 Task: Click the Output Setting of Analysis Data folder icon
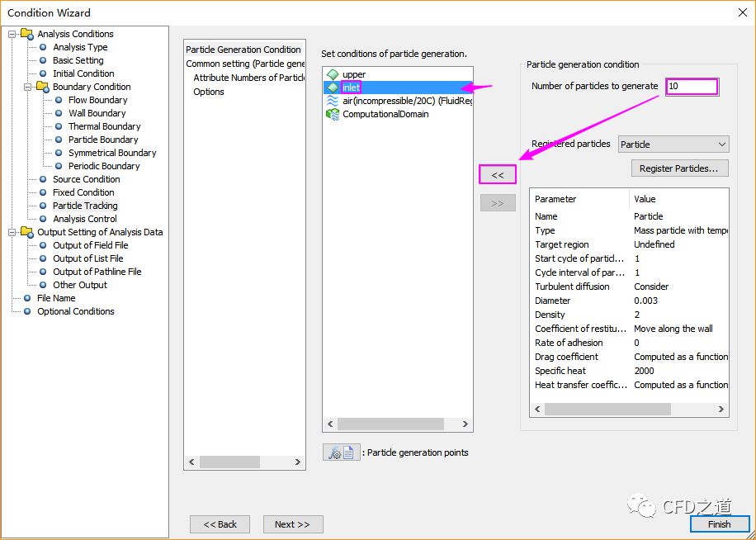(27, 232)
